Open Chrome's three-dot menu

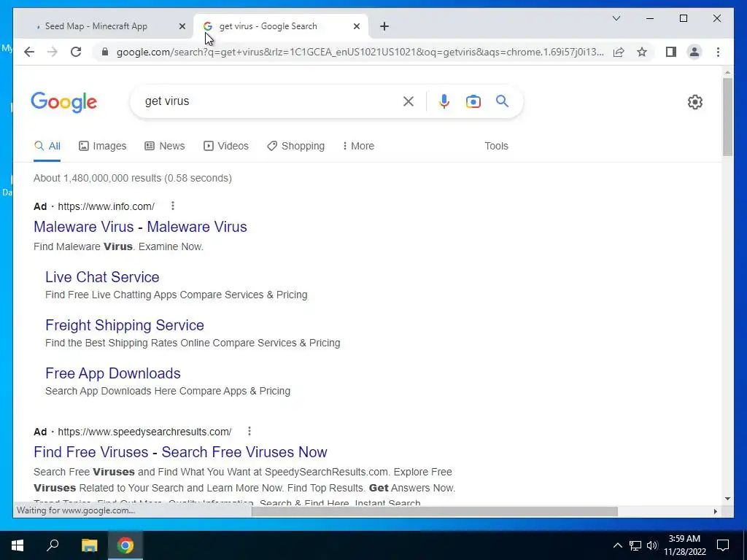[x=718, y=52]
